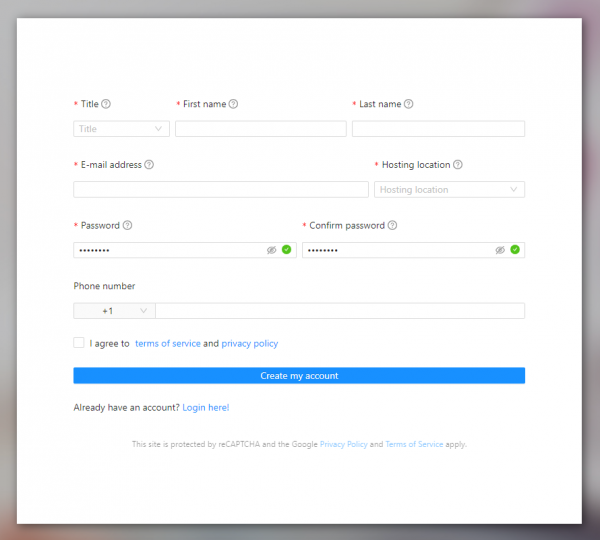
Task: Expand the Hosting location dropdown
Action: click(449, 190)
